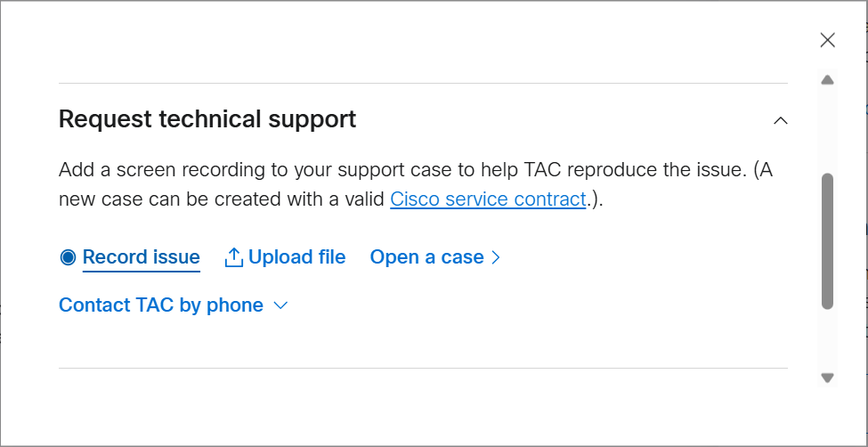The height and width of the screenshot is (447, 868).
Task: Click the screen recording description paragraph
Action: coord(416,184)
